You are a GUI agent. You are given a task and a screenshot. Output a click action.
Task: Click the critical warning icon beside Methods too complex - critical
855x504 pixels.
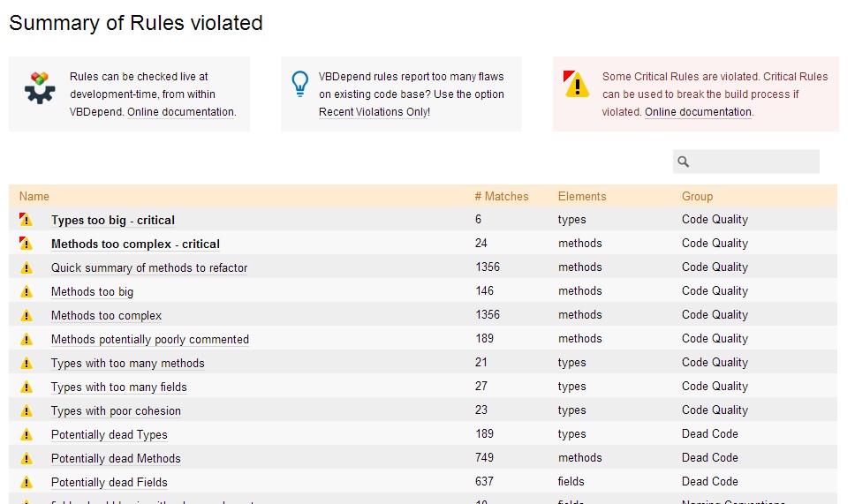26,244
